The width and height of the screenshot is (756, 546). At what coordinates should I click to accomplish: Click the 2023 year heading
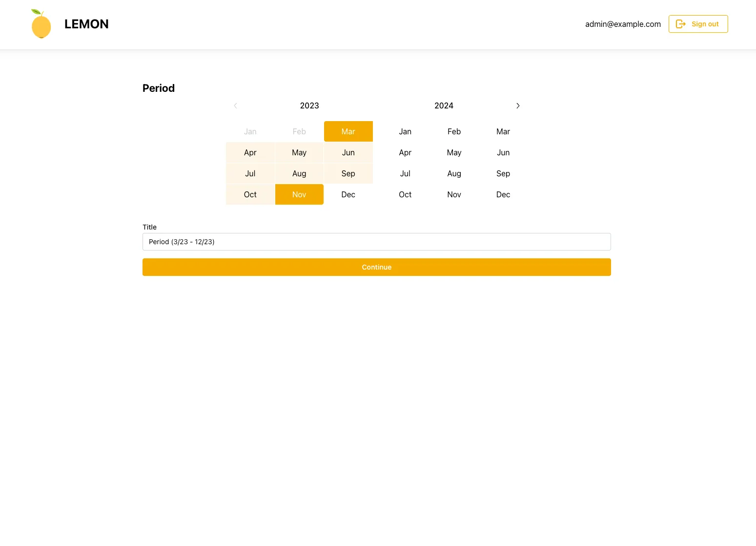coord(309,105)
